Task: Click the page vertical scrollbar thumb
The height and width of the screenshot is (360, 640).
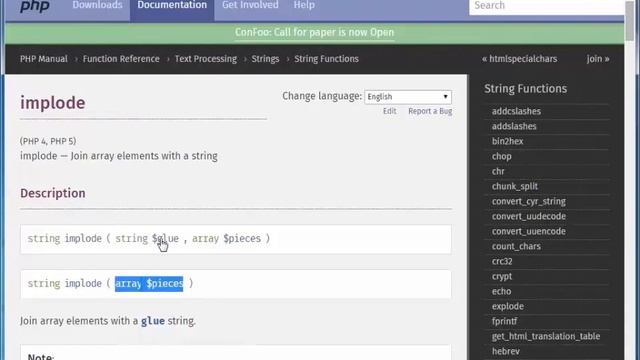Action: click(630, 20)
